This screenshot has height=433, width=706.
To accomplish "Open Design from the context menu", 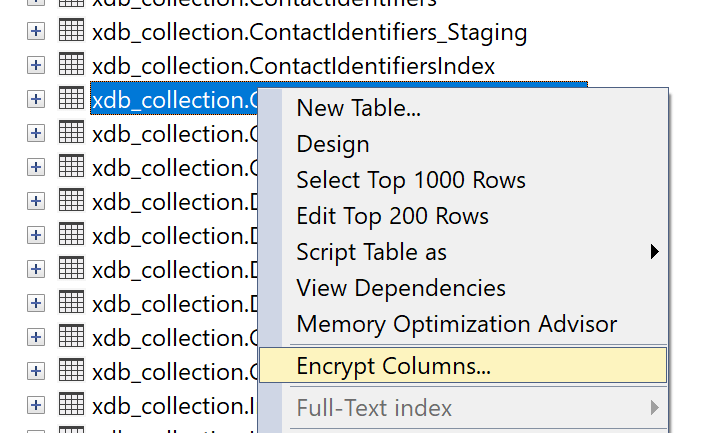I will pyautogui.click(x=333, y=144).
